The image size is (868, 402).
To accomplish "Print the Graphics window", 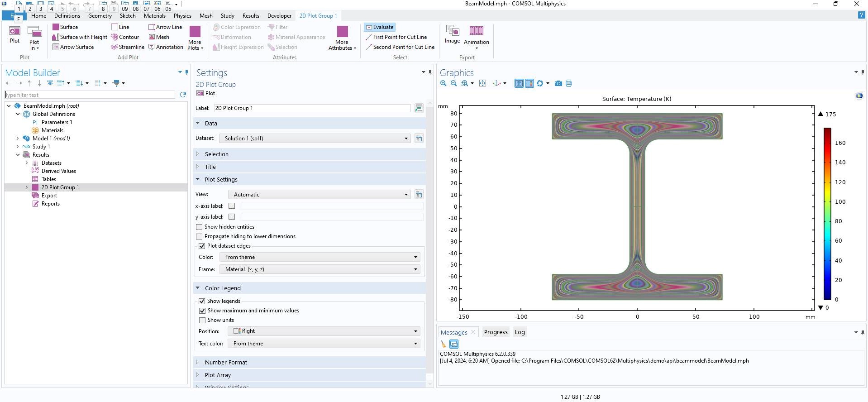I will 569,83.
